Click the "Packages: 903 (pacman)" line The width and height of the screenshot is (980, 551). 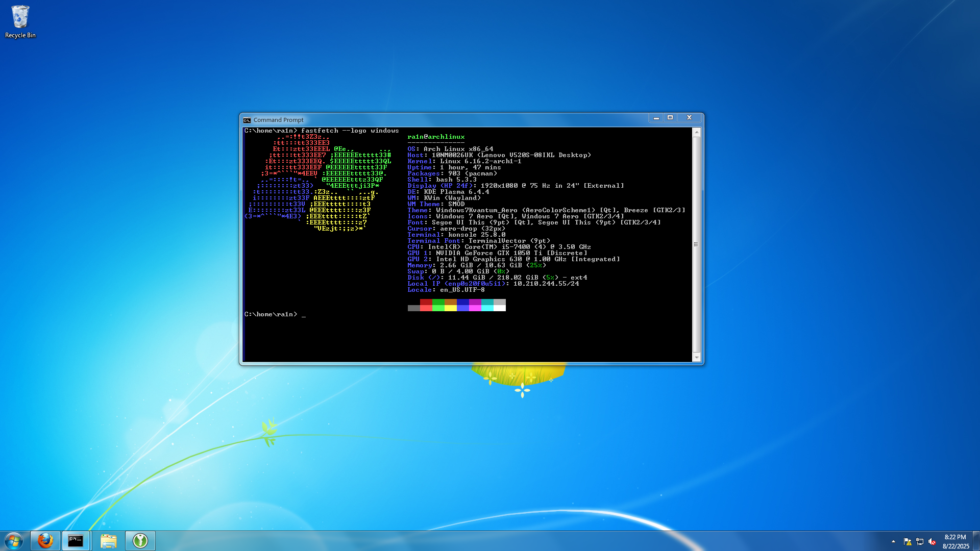(x=452, y=173)
